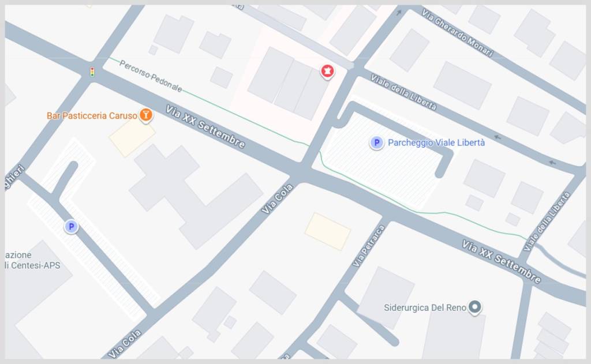Click the Via Cola label near the central intersection
Viewport: 591px width, 364px height.
click(278, 199)
